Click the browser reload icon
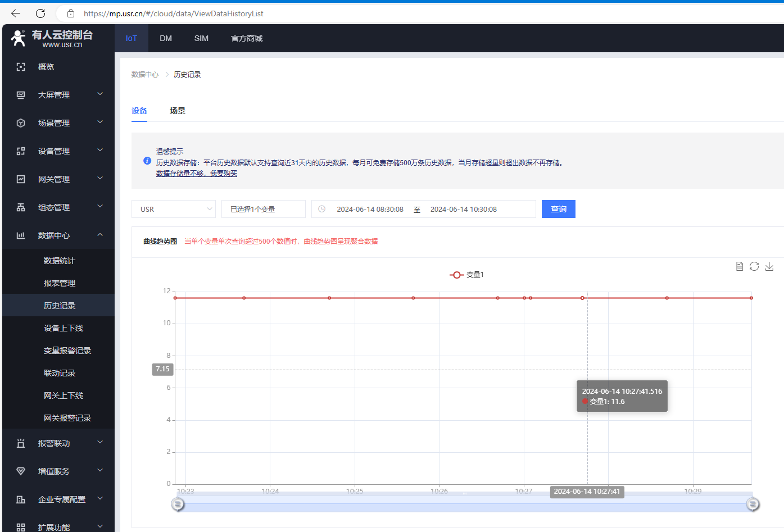 [x=40, y=13]
